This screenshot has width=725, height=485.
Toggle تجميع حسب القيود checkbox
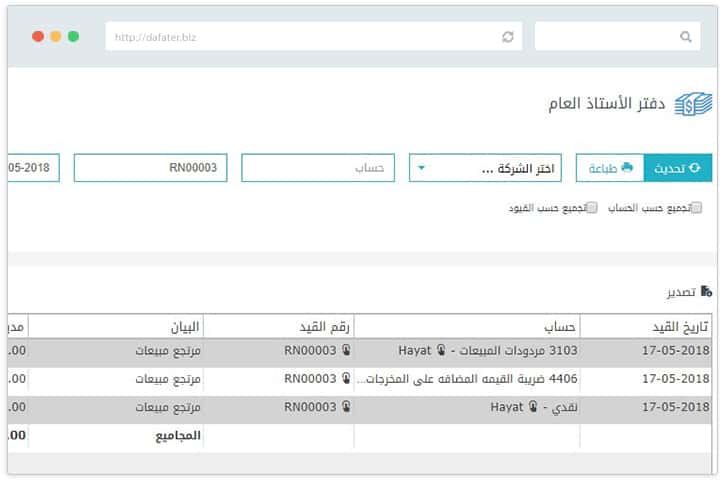coord(592,208)
